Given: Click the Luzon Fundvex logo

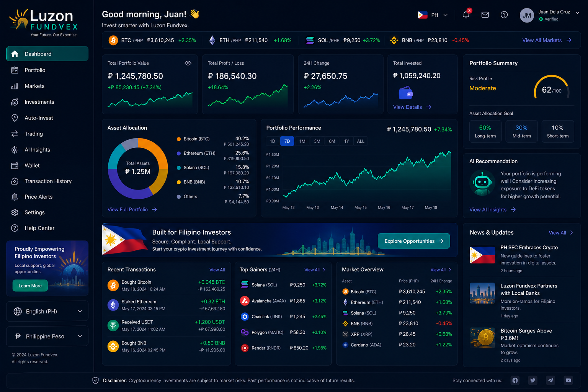Looking at the screenshot, I should (44, 23).
